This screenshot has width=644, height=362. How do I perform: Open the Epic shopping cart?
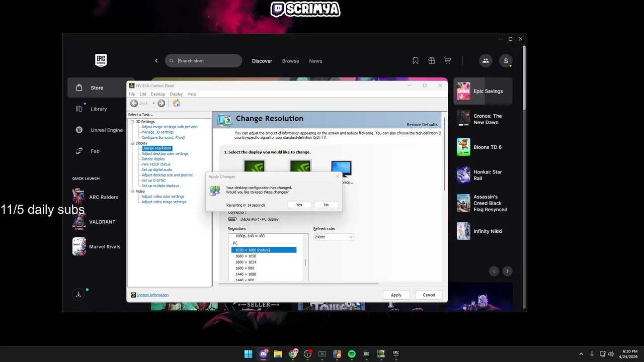pos(447,61)
